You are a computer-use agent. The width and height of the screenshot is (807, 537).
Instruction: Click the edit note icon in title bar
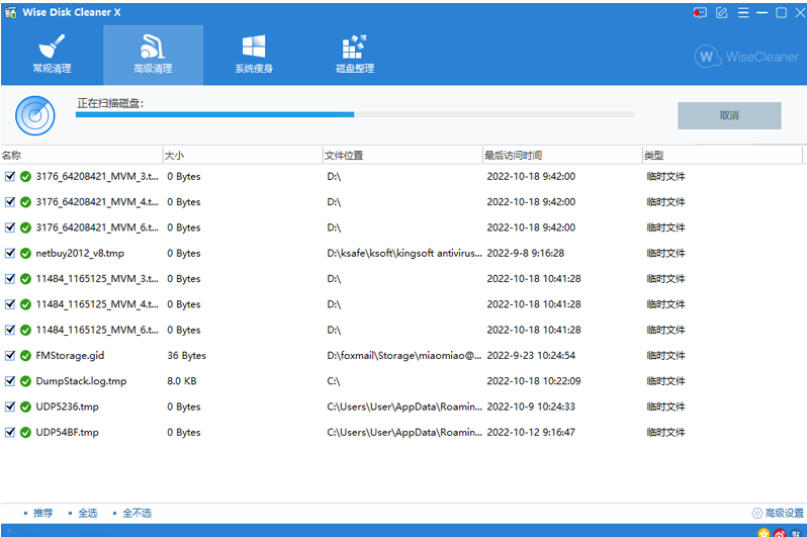722,13
